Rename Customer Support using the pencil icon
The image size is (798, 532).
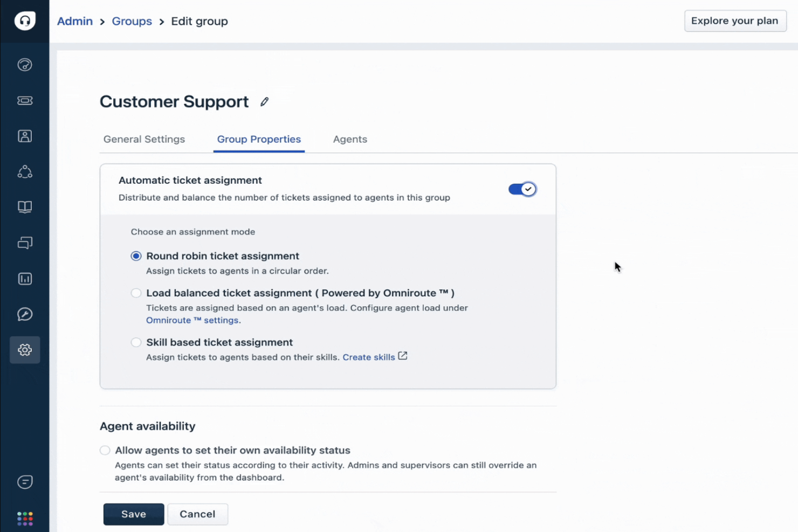pyautogui.click(x=264, y=101)
